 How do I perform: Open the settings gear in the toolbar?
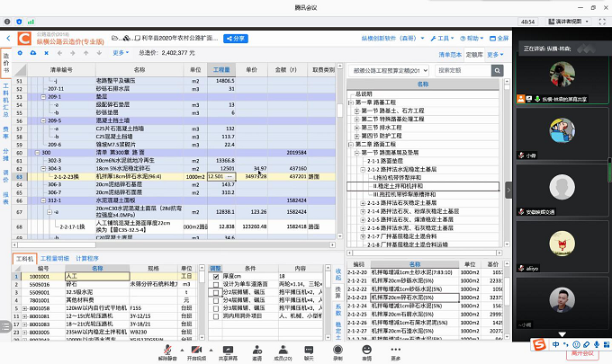coord(20,53)
